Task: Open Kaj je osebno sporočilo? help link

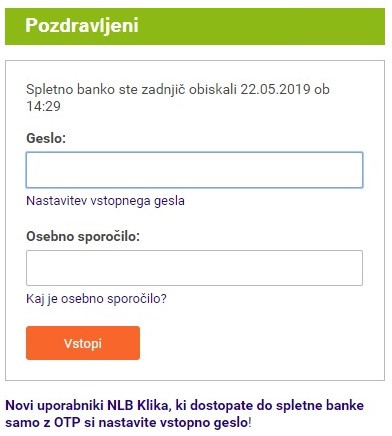Action: 96,299
